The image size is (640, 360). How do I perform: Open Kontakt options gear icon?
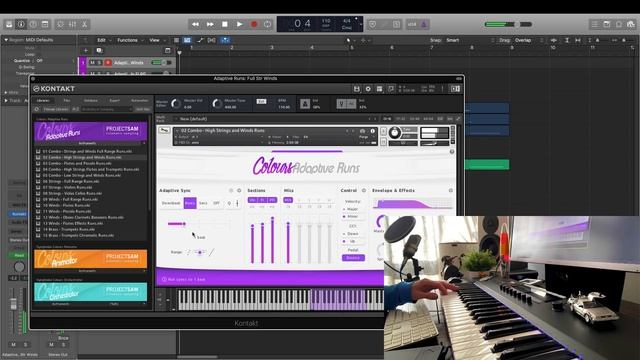(x=368, y=89)
